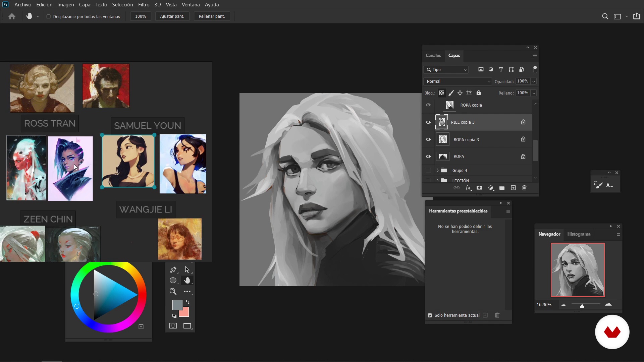Toggle lock all padlock icon
Viewport: 644px width, 362px height.
479,93
